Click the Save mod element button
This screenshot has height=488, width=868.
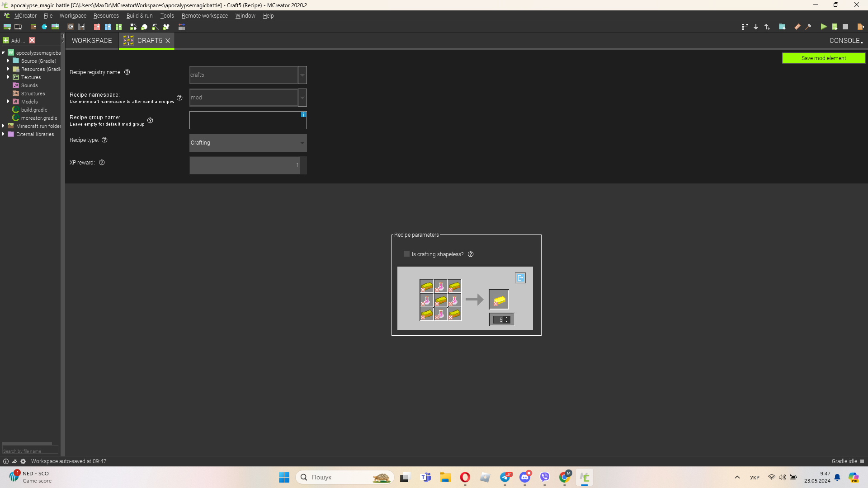pyautogui.click(x=824, y=58)
